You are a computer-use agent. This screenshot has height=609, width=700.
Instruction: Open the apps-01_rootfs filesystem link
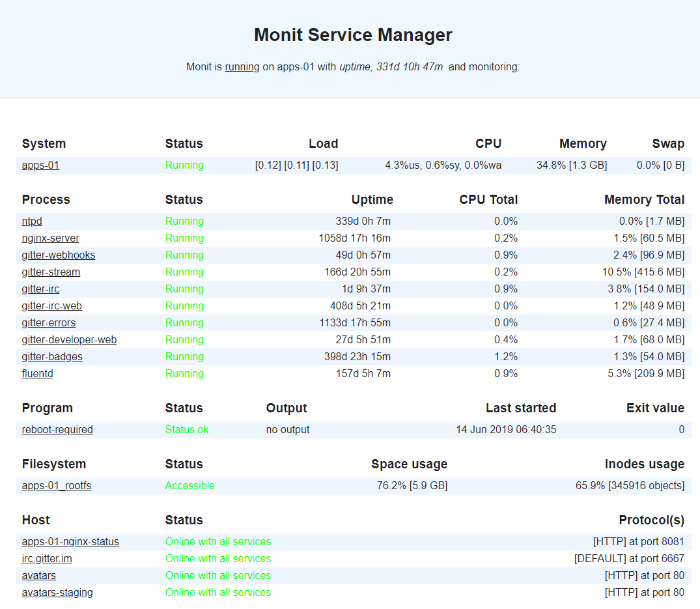pos(57,486)
